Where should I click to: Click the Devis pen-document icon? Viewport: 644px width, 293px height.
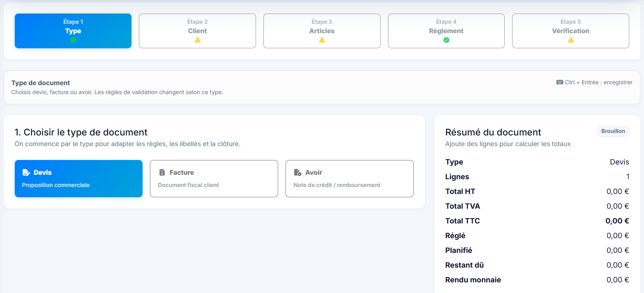coord(26,172)
